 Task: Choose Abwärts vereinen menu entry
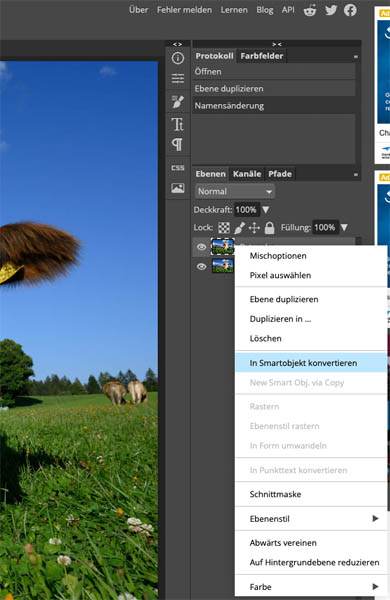[311, 543]
